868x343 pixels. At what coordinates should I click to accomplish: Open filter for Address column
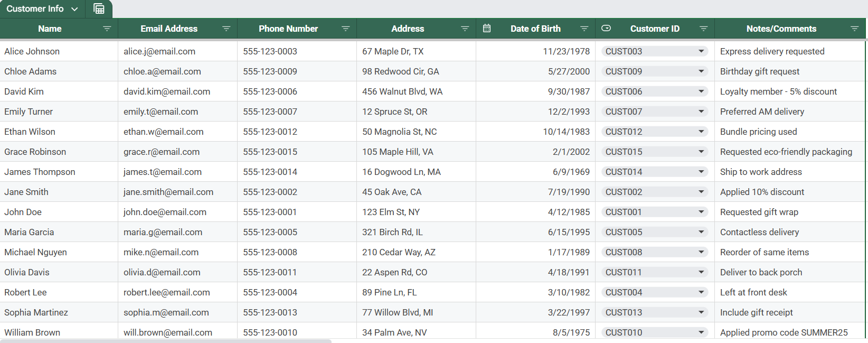tap(465, 29)
